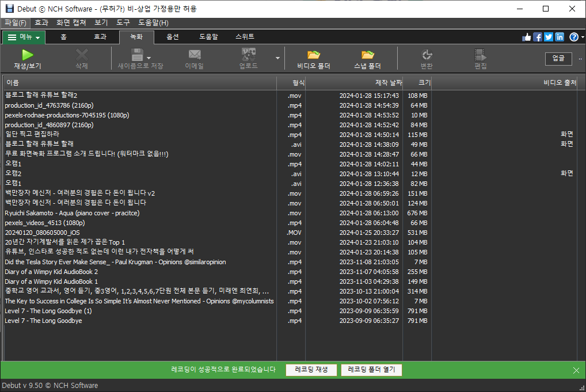Open the Screen Capture (화면 캡처) menu
Screen dimensions: 586x392
(x=71, y=23)
